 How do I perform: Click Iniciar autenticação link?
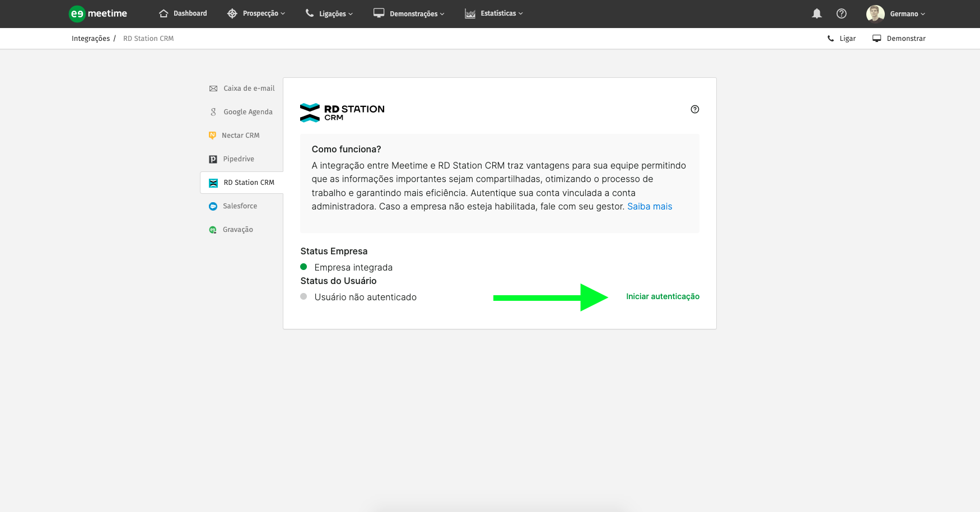pos(663,296)
